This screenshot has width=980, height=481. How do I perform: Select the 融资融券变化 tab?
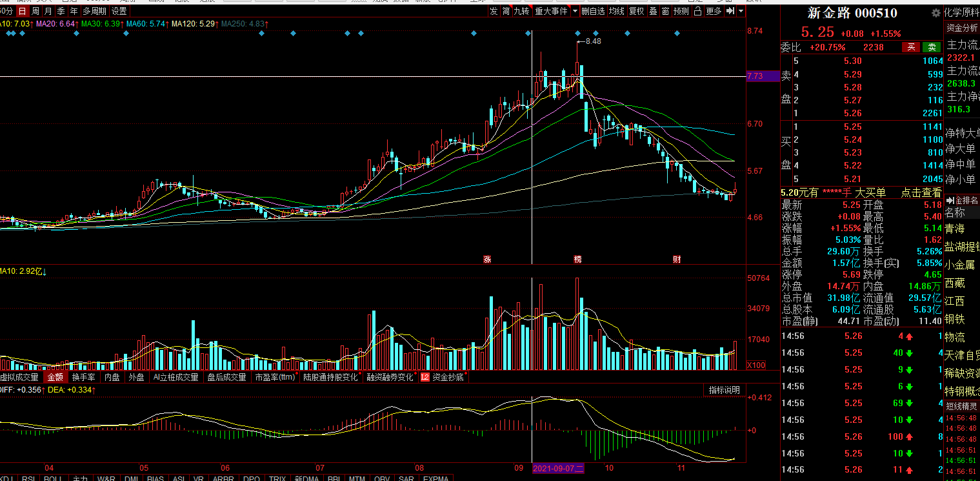390,377
